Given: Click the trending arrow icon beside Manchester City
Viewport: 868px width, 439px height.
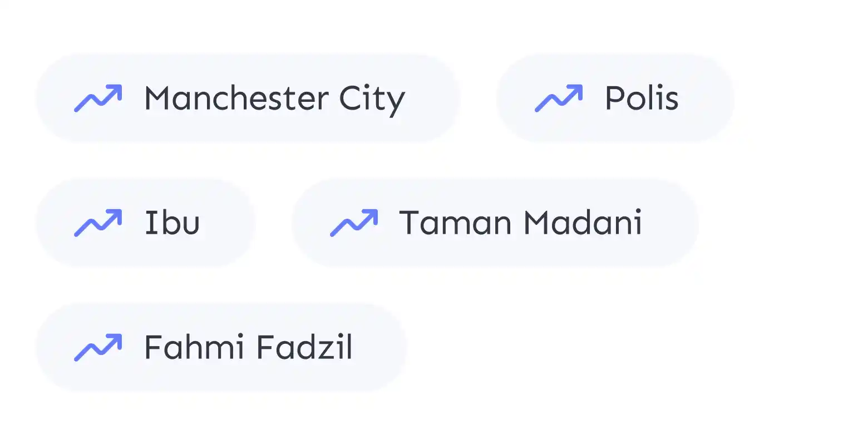Looking at the screenshot, I should [x=98, y=98].
